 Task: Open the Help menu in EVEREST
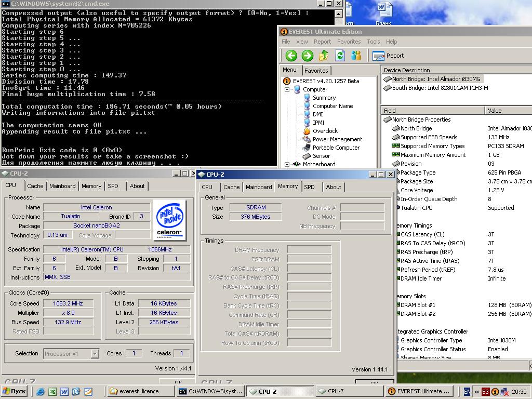pos(391,42)
